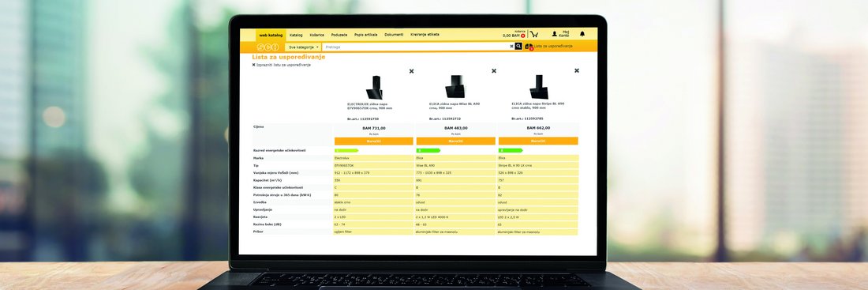The width and height of the screenshot is (868, 290).
Task: Click energy label of Elica Wise hood
Action: pyautogui.click(x=428, y=150)
